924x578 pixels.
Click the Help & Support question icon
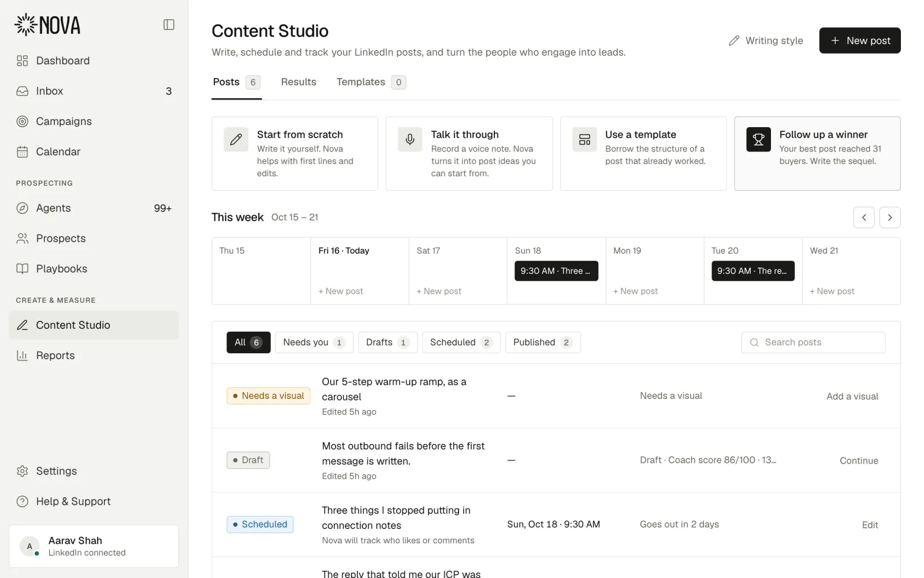[x=23, y=501]
